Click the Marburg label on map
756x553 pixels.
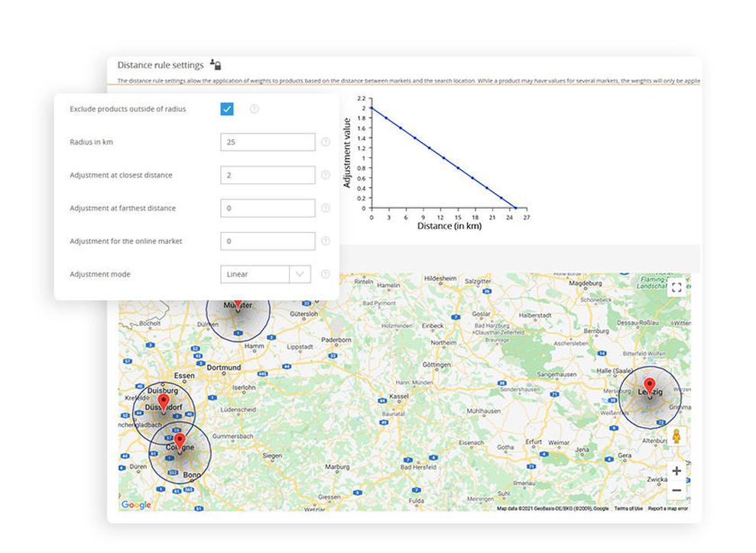[337, 467]
